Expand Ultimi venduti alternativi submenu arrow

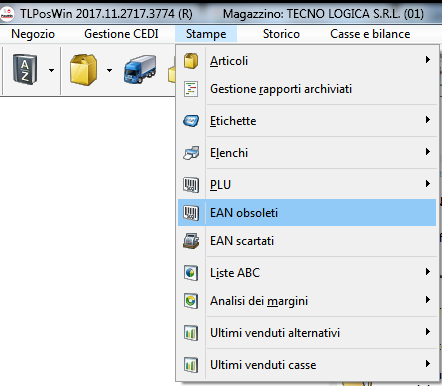pyautogui.click(x=428, y=332)
